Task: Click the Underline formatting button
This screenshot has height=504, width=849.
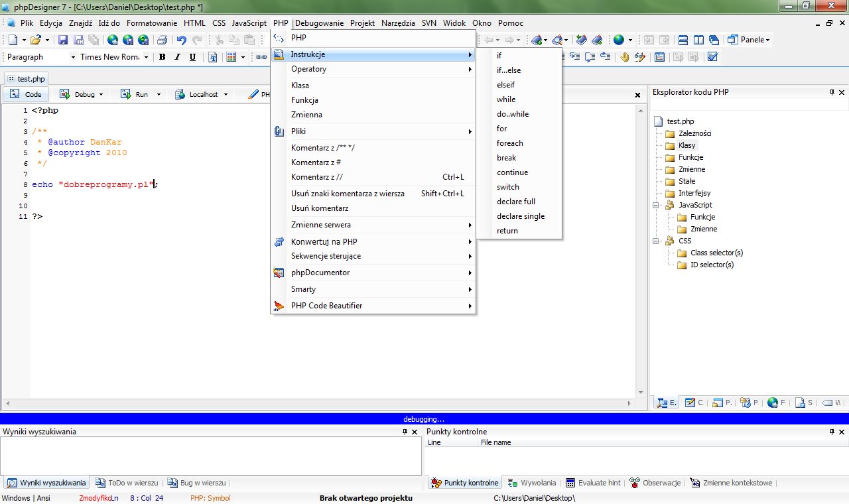Action: point(192,57)
